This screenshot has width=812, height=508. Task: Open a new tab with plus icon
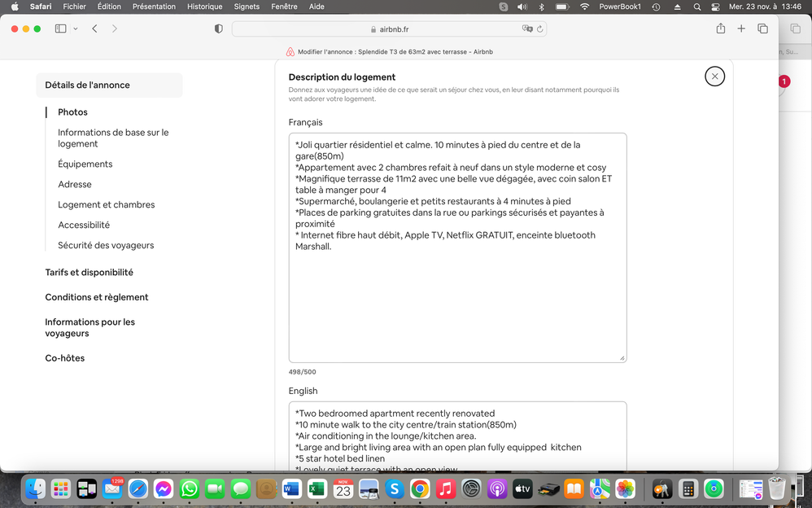pyautogui.click(x=741, y=28)
